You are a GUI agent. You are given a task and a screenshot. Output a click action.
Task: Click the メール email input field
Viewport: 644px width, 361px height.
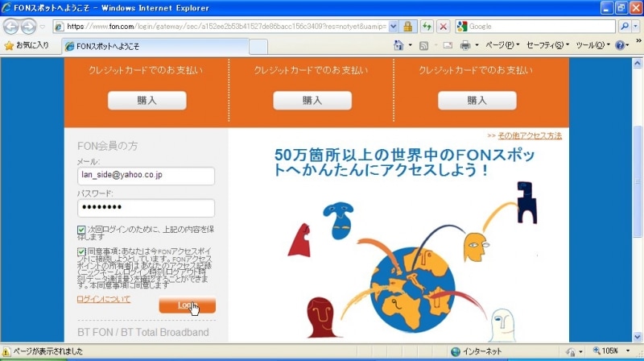tap(146, 176)
